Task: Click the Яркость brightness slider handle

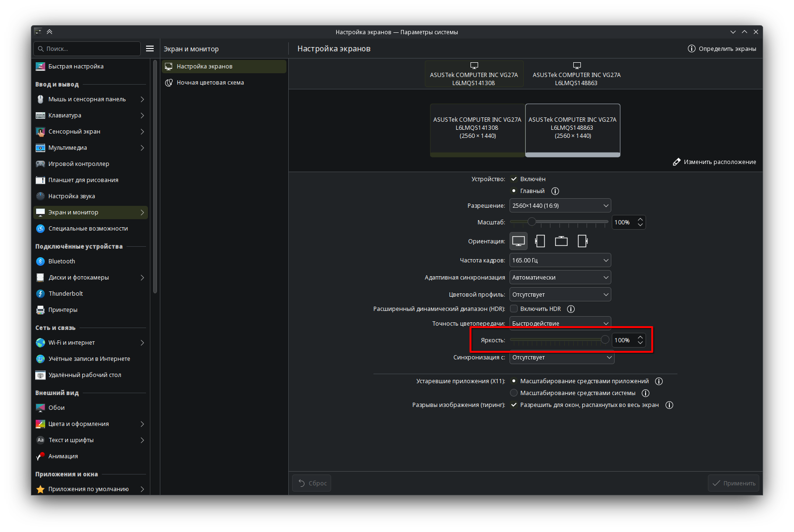Action: point(605,340)
